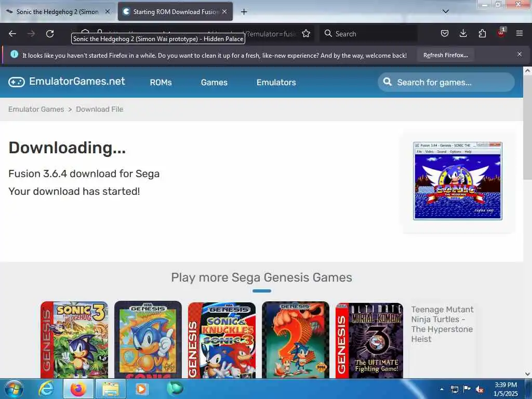Open the taskbar clock and date
532x399 pixels.
(x=506, y=389)
